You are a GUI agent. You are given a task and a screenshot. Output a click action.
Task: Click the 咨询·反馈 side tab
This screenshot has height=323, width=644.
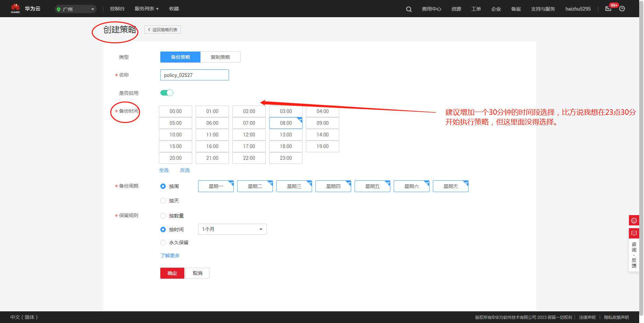click(634, 255)
